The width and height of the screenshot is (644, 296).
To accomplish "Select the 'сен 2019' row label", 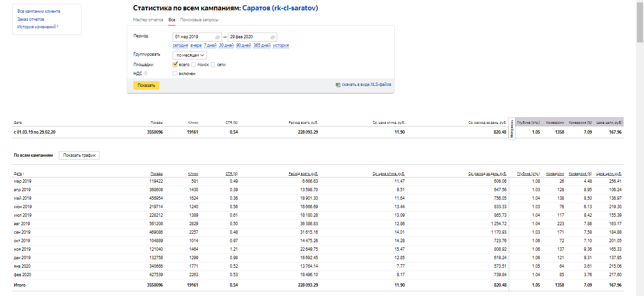I will click(22, 232).
